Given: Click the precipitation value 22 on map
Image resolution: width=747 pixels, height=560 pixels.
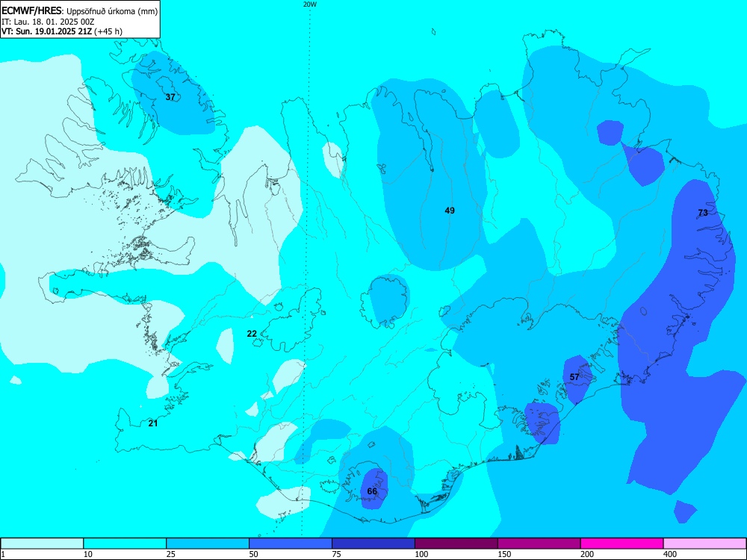Looking at the screenshot, I should pyautogui.click(x=252, y=334).
